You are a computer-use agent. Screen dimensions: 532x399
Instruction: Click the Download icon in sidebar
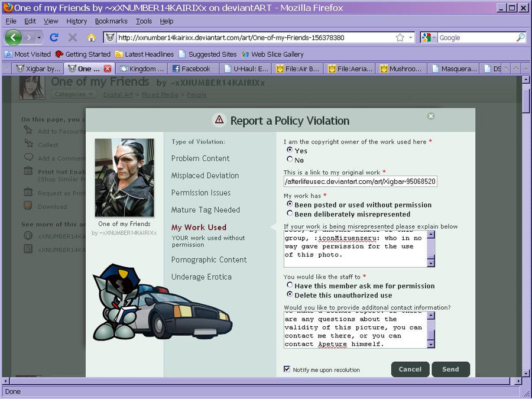(28, 206)
